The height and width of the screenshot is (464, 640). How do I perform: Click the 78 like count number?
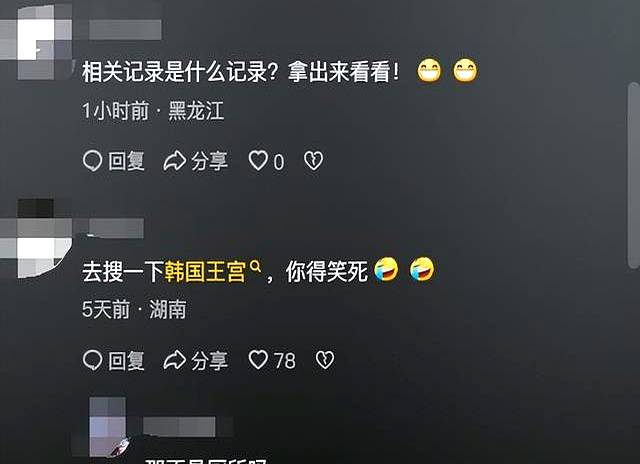[x=284, y=361]
